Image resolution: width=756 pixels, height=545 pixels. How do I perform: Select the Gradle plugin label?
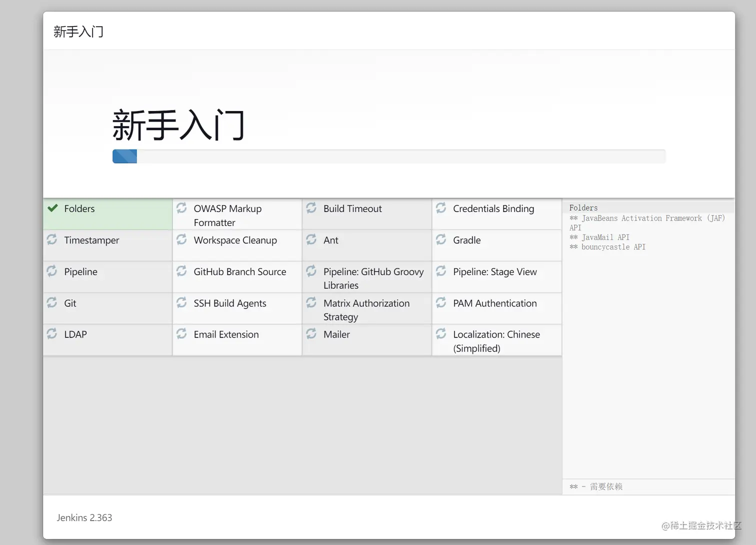(467, 240)
